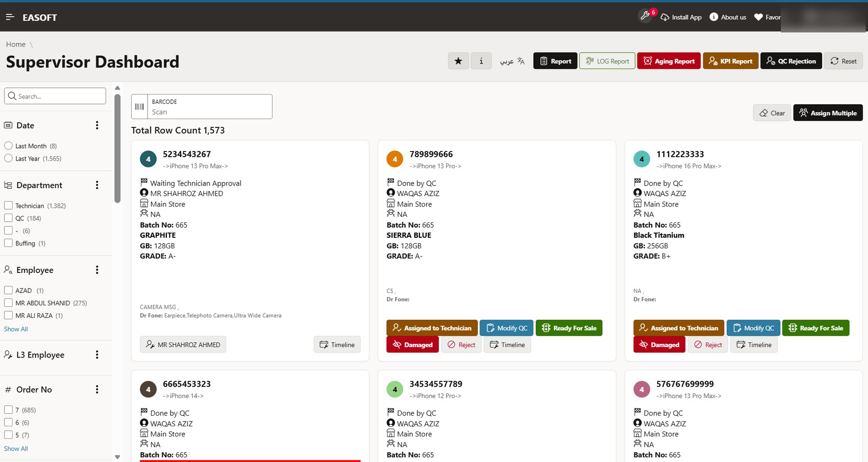Check Order No 5 checkbox
The width and height of the screenshot is (868, 462).
point(8,435)
